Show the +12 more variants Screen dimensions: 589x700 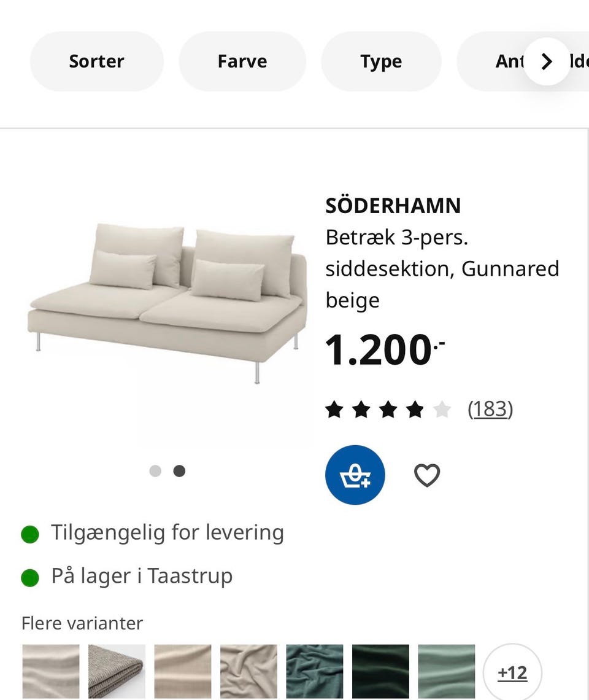click(512, 672)
